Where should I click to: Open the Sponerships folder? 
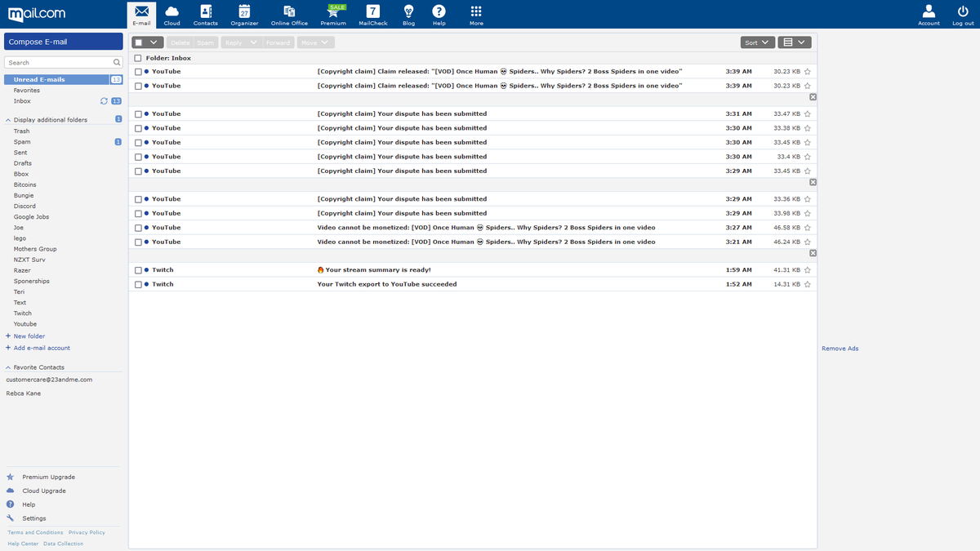click(32, 282)
